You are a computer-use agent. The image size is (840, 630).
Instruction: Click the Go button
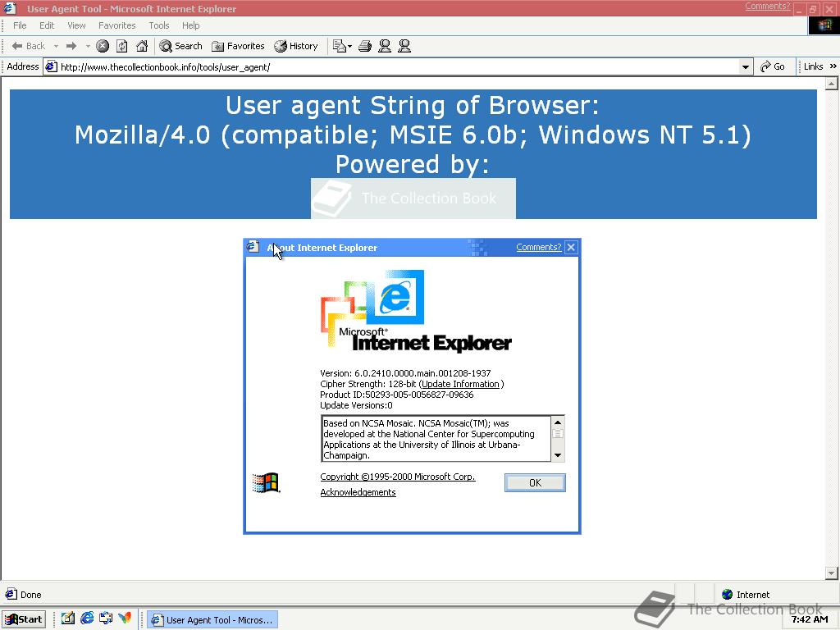click(773, 66)
